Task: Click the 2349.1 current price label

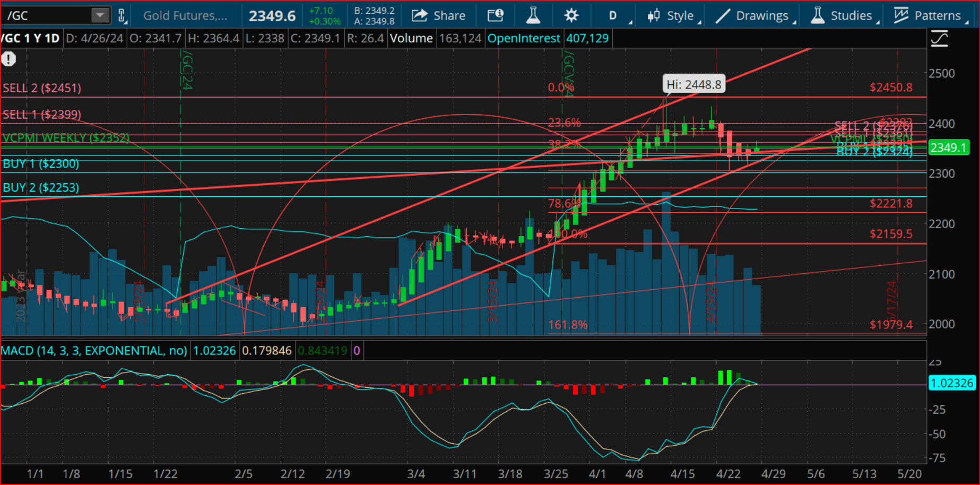Action: point(949,148)
